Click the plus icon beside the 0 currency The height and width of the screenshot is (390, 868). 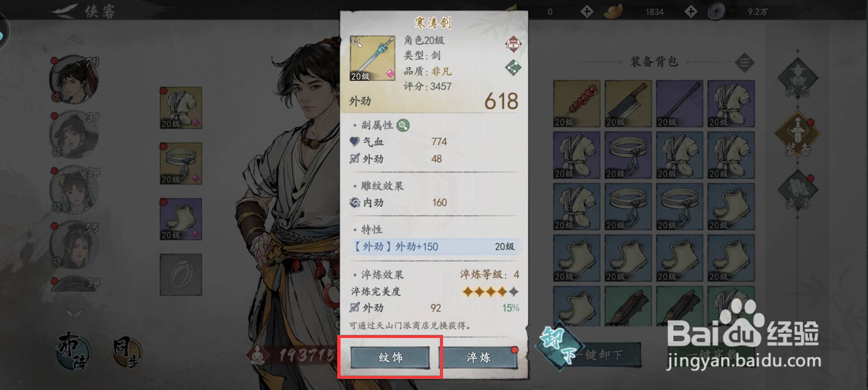tap(587, 11)
